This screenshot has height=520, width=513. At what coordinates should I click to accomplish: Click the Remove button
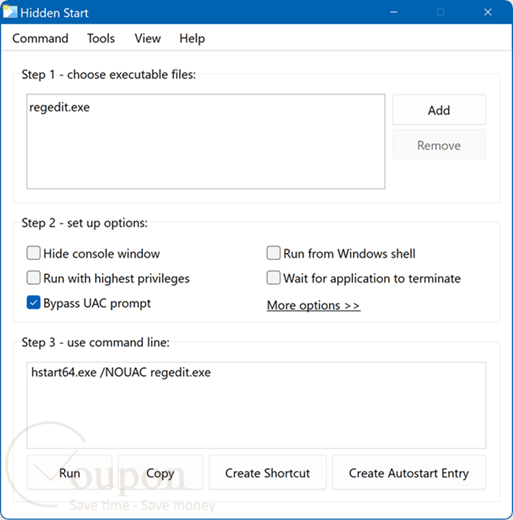click(439, 145)
